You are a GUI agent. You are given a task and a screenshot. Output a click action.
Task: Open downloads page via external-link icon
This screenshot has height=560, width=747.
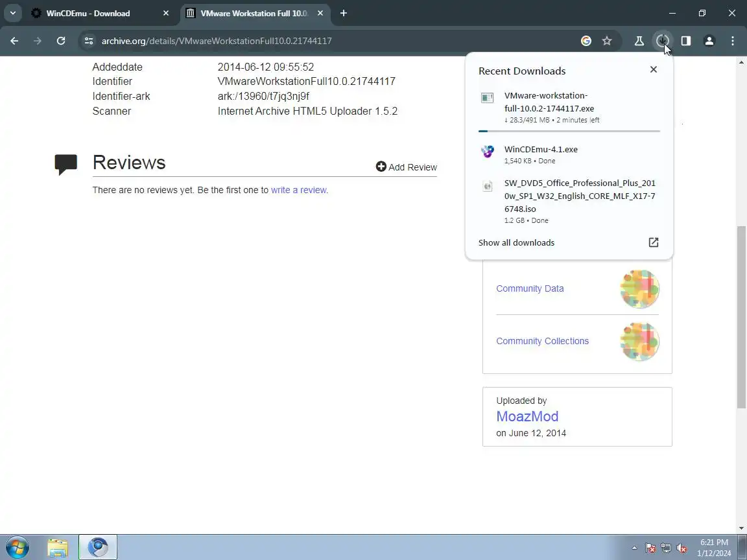pyautogui.click(x=654, y=242)
